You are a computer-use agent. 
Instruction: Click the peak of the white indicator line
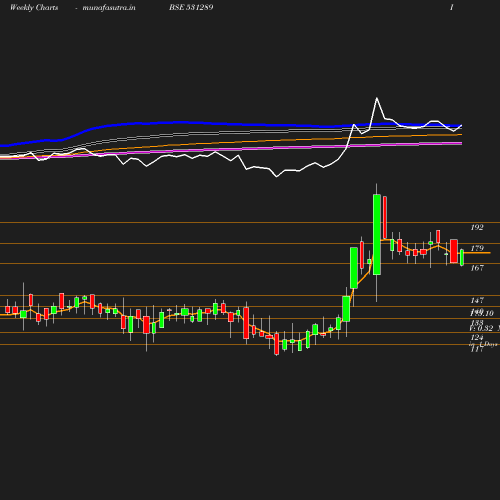coord(377,98)
